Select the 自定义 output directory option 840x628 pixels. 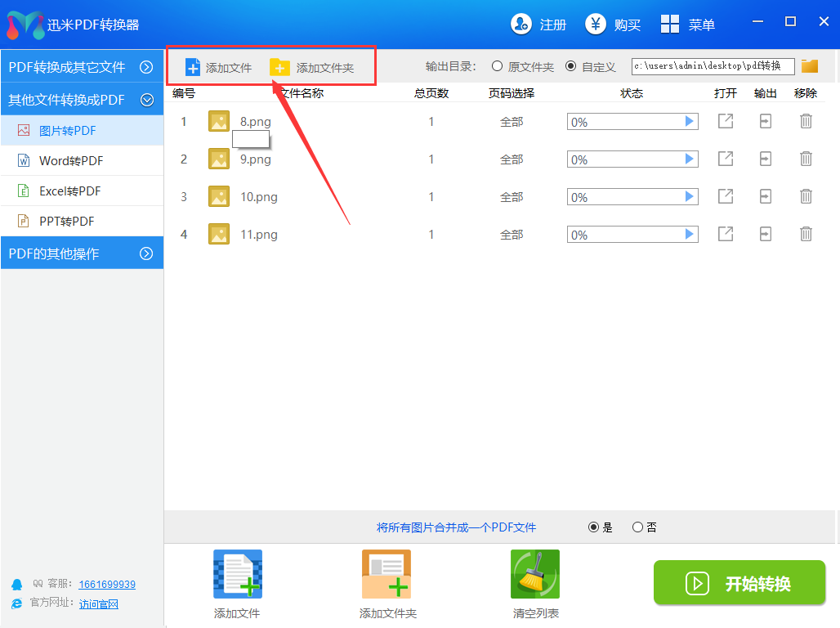570,66
